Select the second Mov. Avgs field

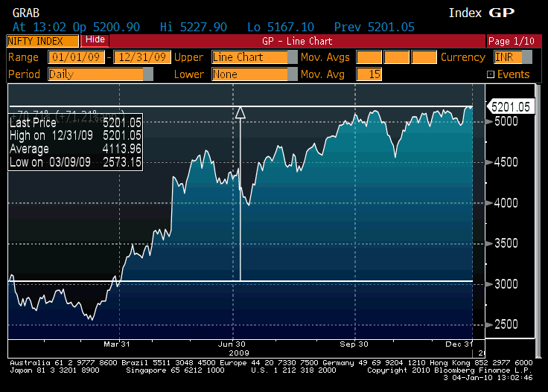click(396, 57)
